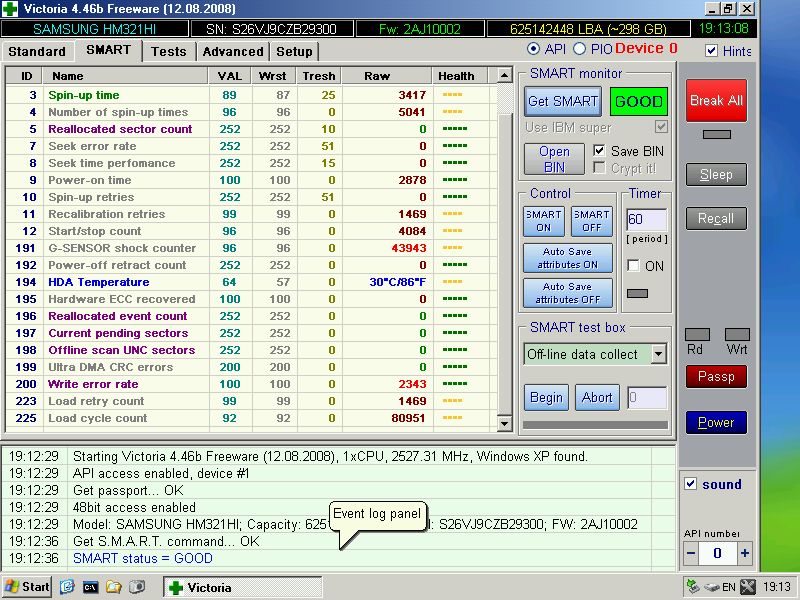Click the SMART test progress bar
The image size is (800, 600).
point(595,424)
